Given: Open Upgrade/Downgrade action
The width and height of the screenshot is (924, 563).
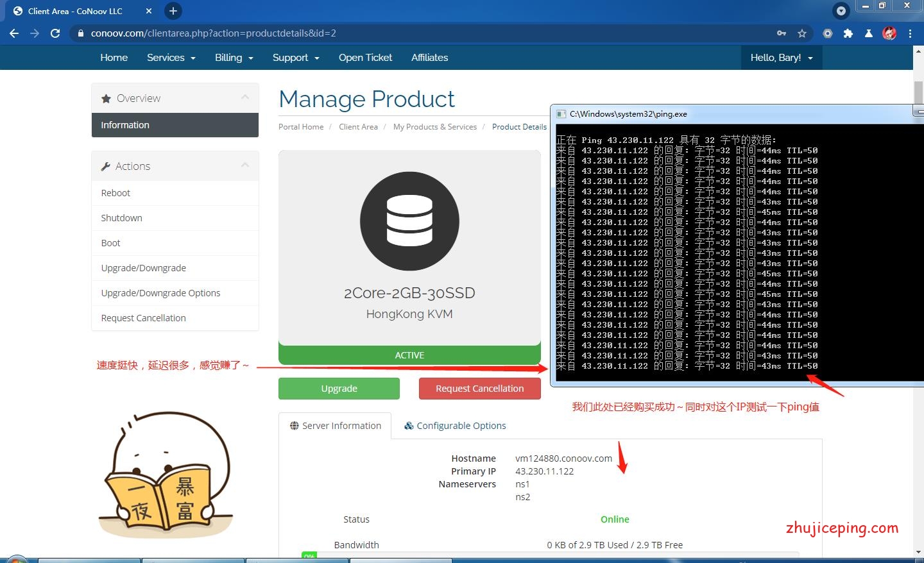Looking at the screenshot, I should pyautogui.click(x=175, y=268).
